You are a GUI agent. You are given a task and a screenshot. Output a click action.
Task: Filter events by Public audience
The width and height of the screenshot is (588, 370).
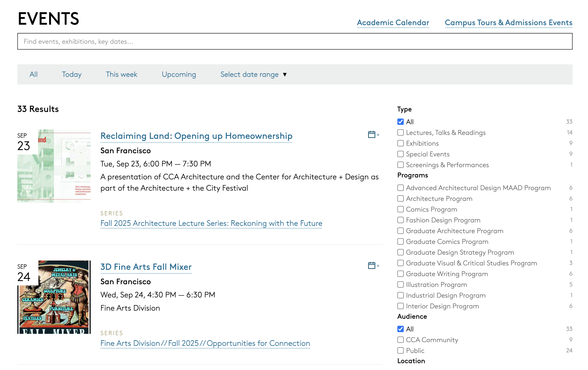400,350
